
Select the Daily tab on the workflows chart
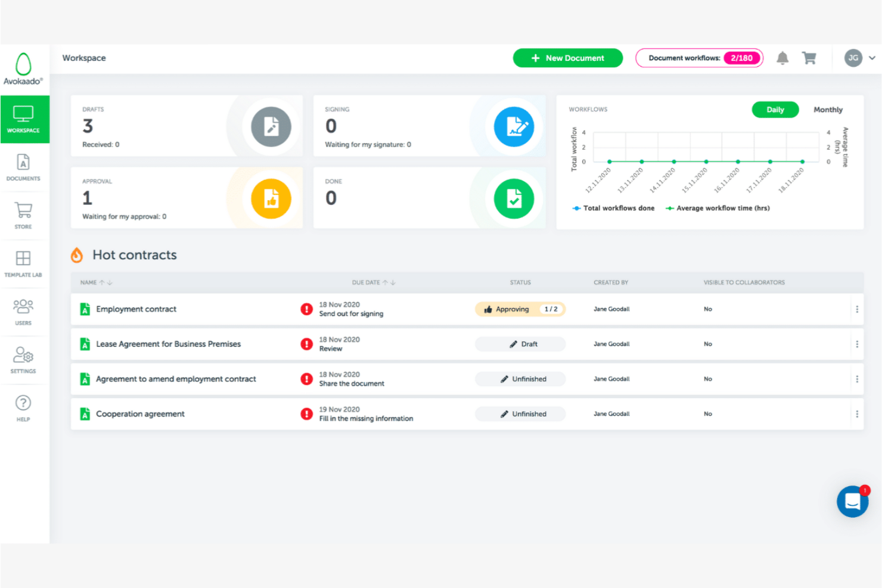(775, 110)
